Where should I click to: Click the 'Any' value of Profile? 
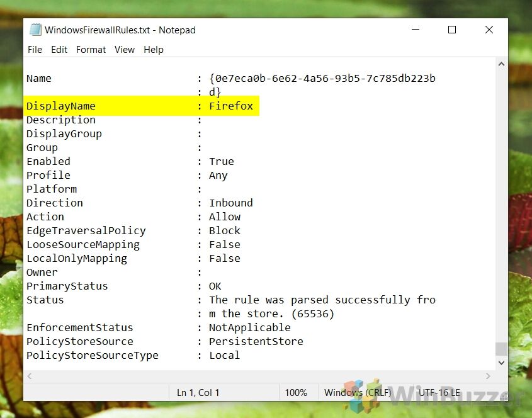(x=218, y=176)
